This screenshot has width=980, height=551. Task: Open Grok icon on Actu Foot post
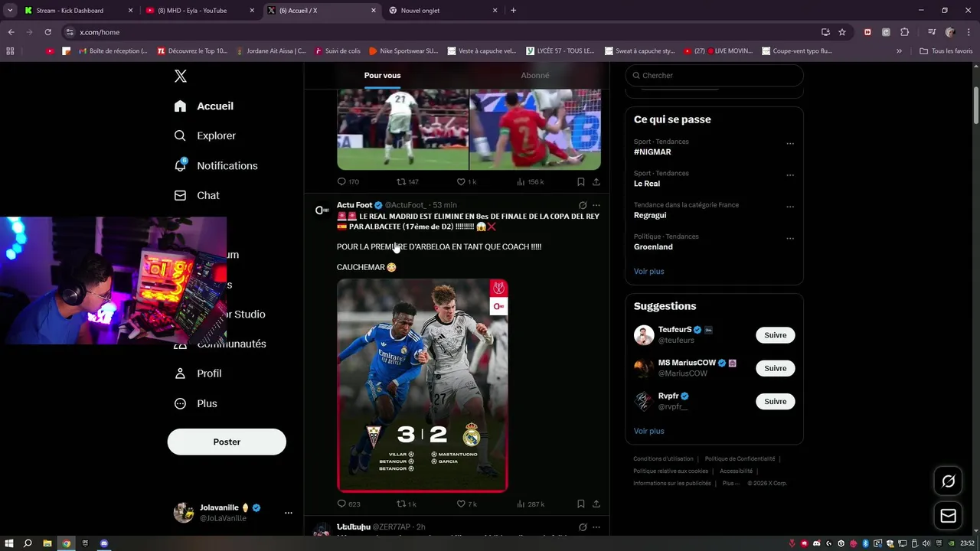point(583,205)
